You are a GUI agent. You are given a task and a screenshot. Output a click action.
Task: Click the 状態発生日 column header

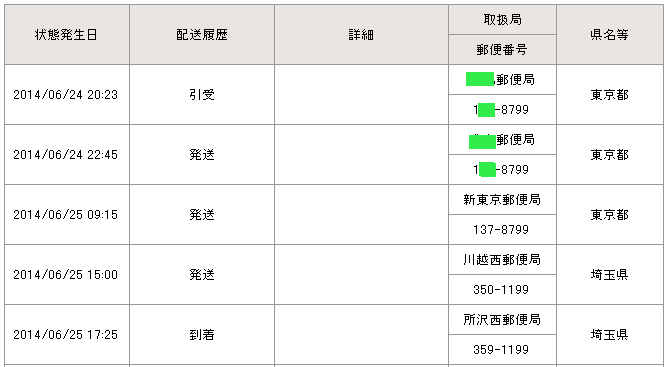(67, 35)
